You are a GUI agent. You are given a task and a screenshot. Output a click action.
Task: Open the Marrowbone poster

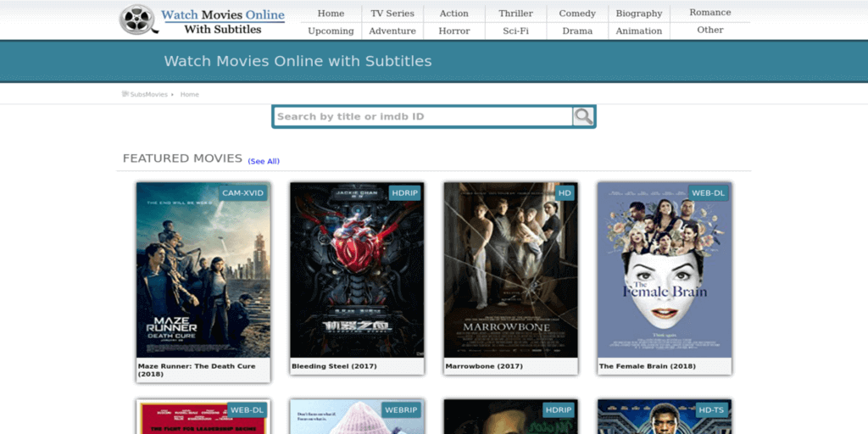click(x=510, y=270)
